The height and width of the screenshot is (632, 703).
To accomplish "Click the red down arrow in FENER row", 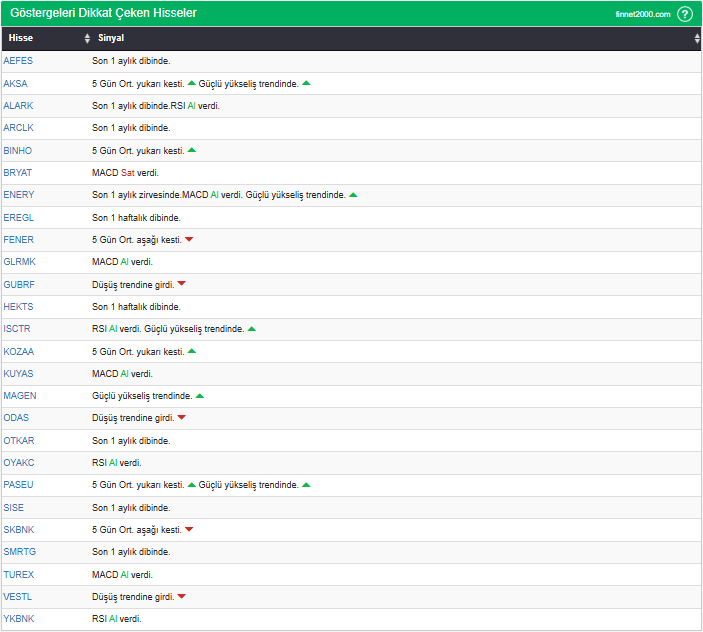I will coord(189,240).
